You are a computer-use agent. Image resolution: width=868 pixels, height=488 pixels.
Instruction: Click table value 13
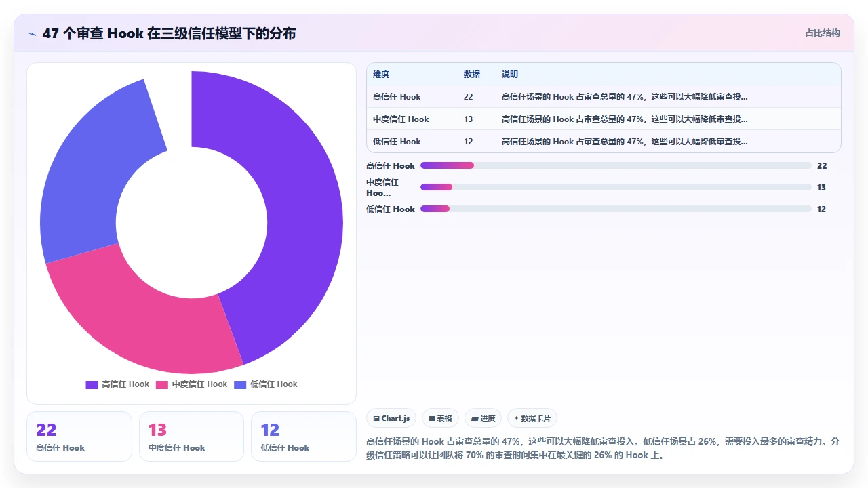click(469, 119)
